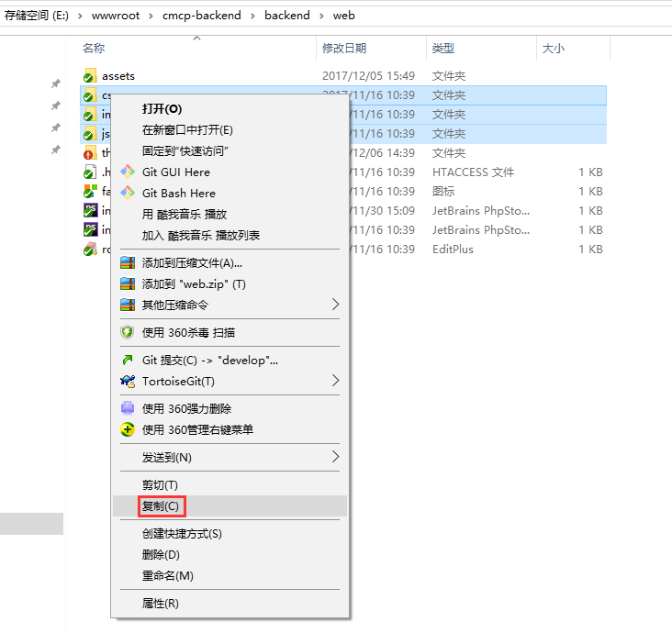Sort by the 大小 column header
Viewport: 672px width, 633px height.
click(554, 48)
